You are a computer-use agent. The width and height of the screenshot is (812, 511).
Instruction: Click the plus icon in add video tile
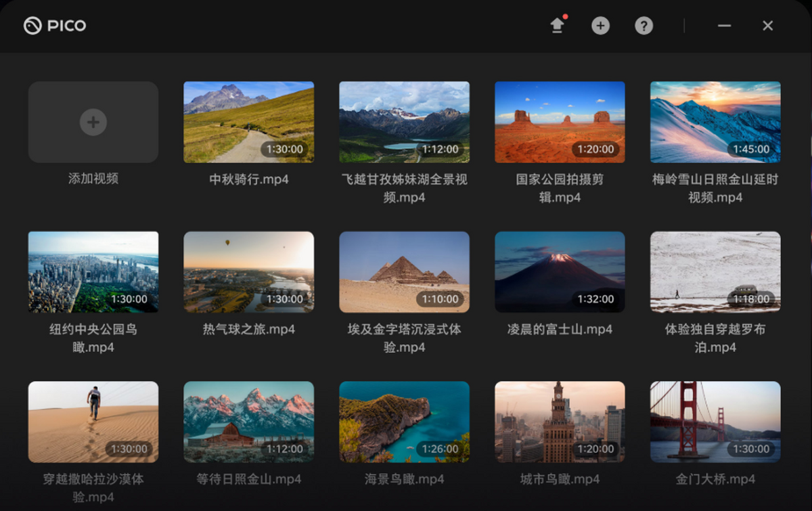pos(93,123)
